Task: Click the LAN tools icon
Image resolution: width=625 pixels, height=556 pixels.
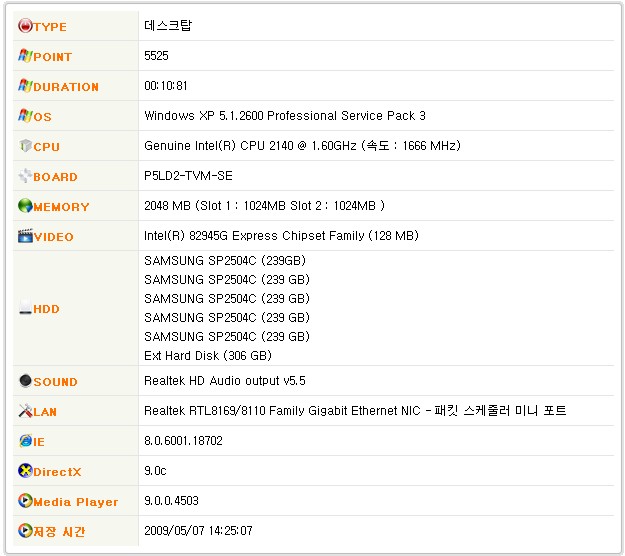Action: tap(25, 411)
